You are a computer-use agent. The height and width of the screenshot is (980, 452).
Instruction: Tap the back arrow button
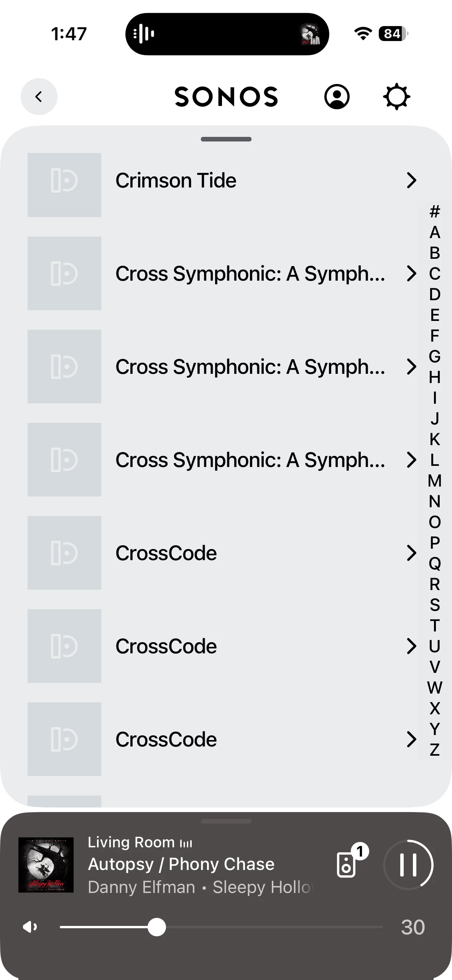point(39,97)
